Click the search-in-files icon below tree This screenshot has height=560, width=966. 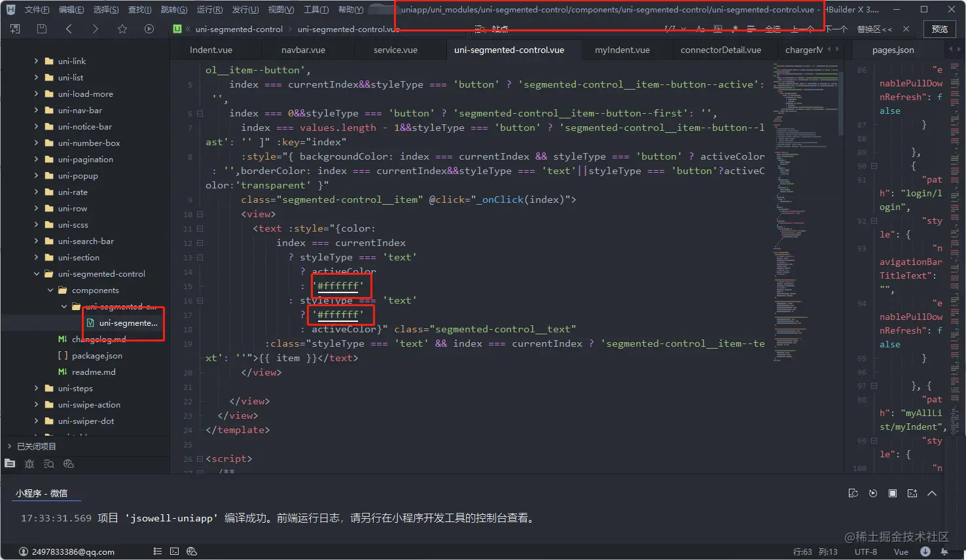49,463
